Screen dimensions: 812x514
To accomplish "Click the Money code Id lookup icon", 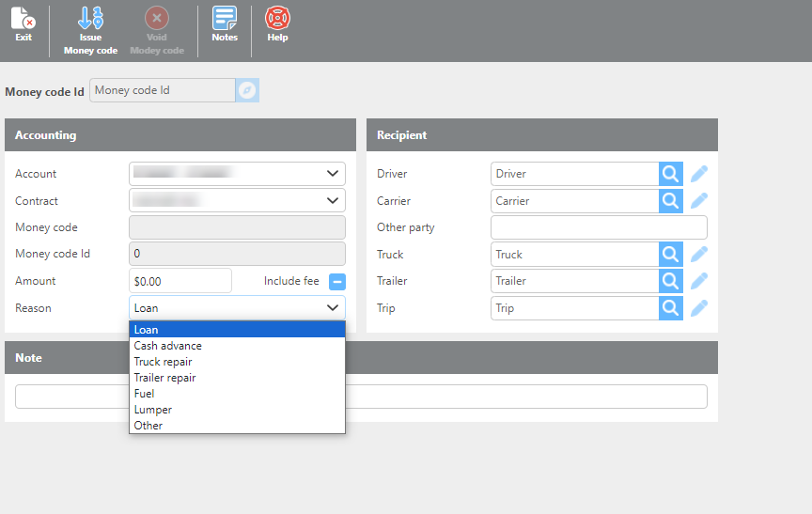I will (246, 90).
